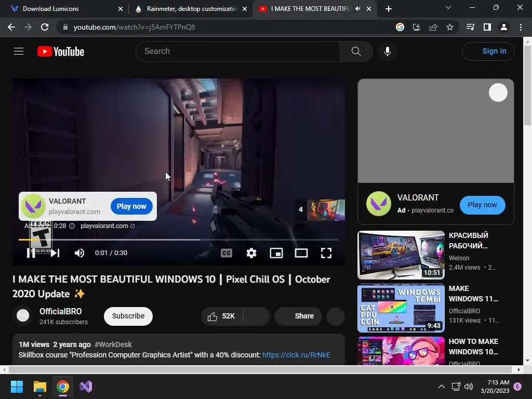Image resolution: width=532 pixels, height=399 pixels.
Task: Open the Chrome three-dot menu
Action: click(521, 27)
